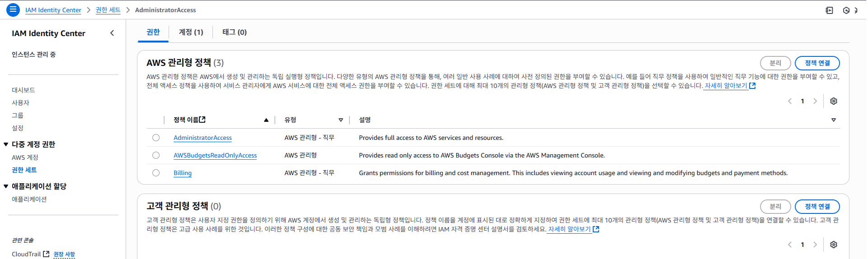Open AWS managed policies table preferences gear
The image size is (868, 259).
coord(834,101)
